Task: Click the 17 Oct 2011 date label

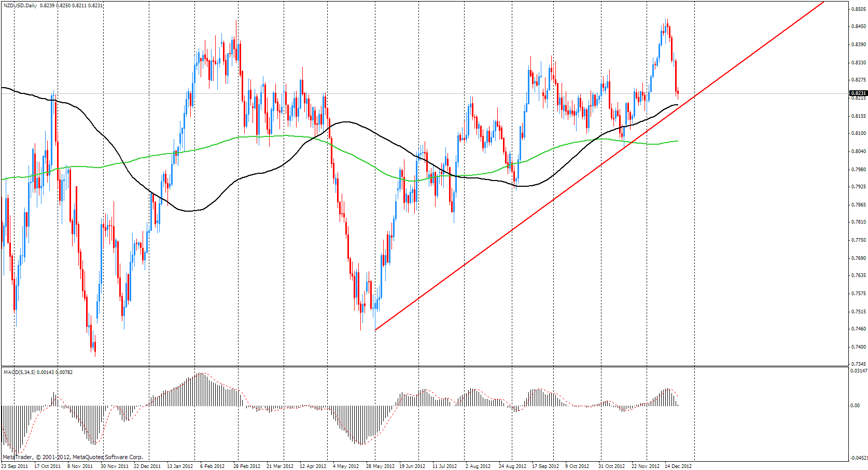Action: coord(48,466)
